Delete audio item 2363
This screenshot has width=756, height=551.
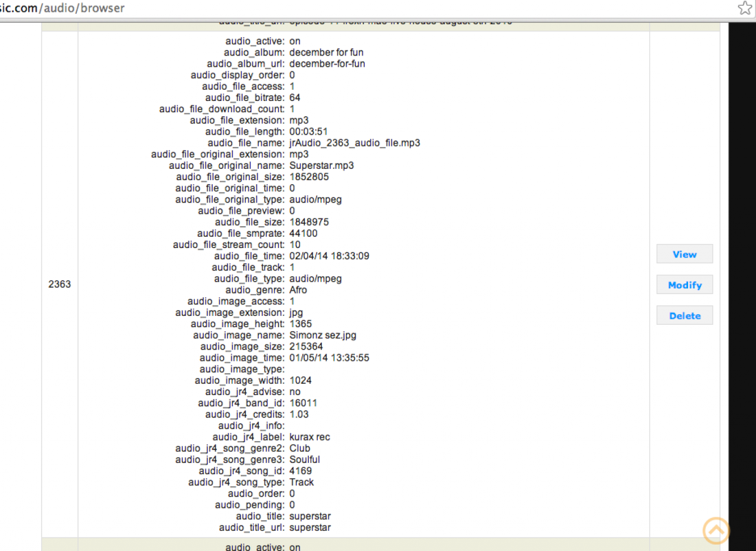click(685, 315)
